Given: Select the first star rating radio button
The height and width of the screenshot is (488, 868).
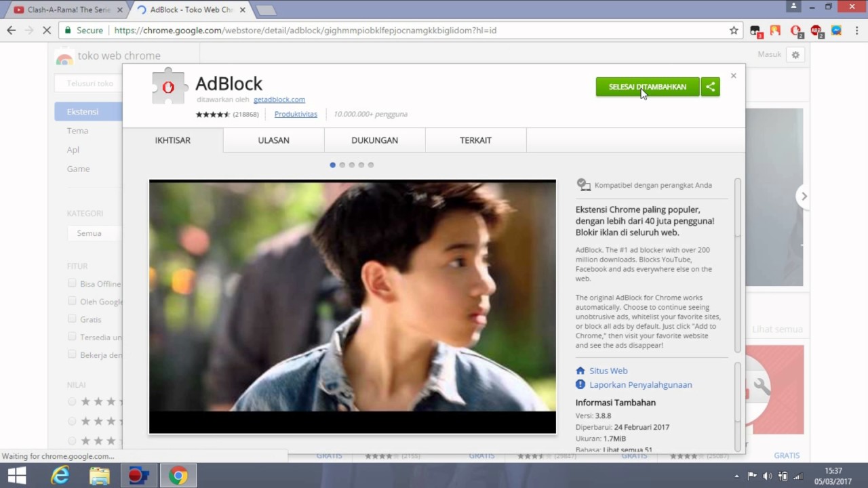Looking at the screenshot, I should point(72,402).
